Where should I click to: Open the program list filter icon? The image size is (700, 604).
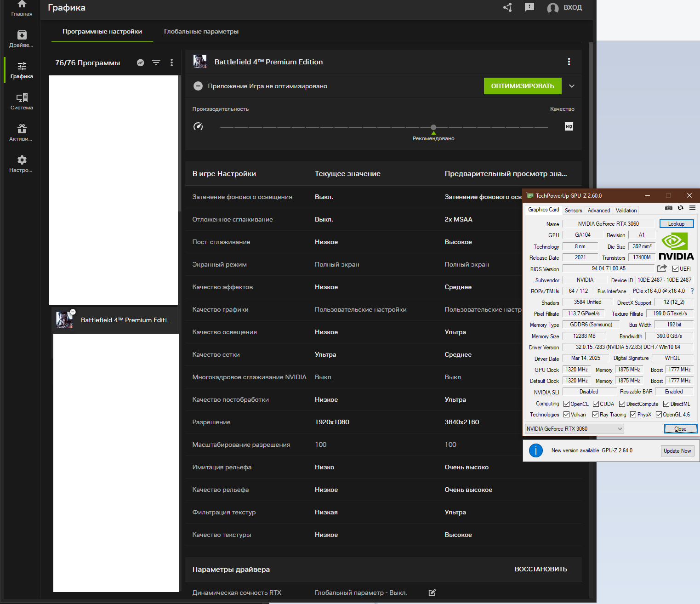click(156, 63)
